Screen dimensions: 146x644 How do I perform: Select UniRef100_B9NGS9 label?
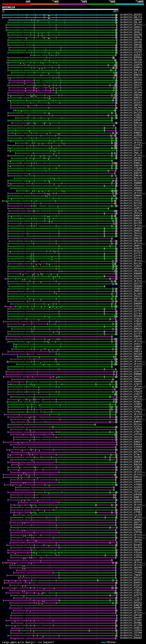tap(131, 357)
